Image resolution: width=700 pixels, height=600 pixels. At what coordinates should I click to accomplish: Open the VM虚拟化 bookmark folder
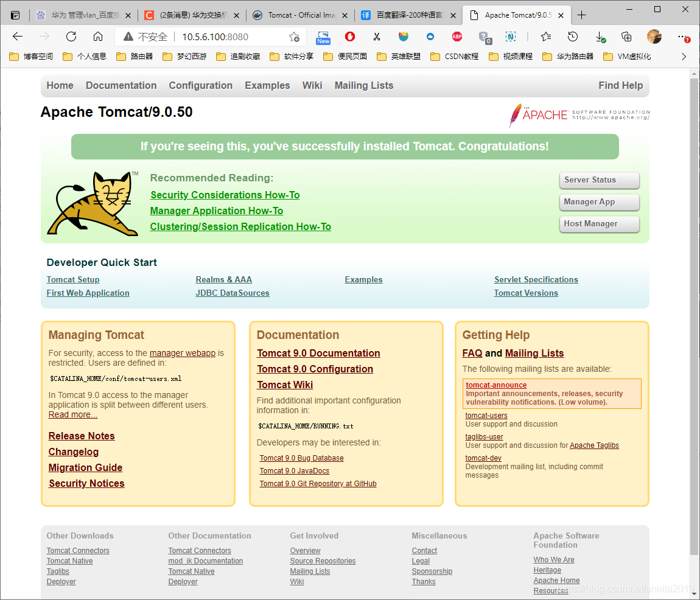tap(627, 56)
